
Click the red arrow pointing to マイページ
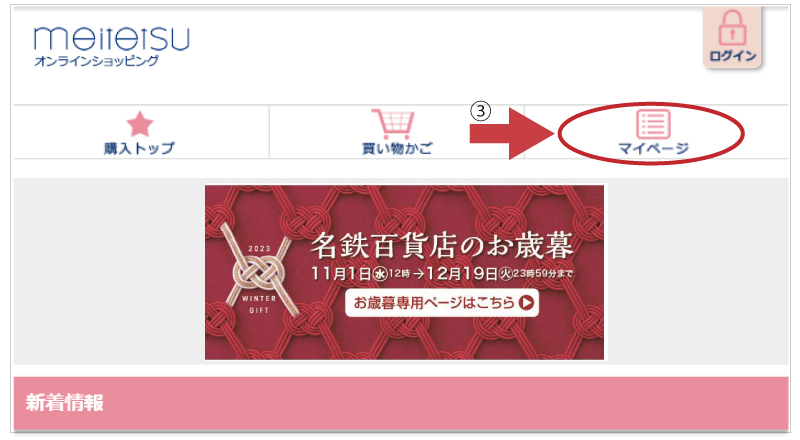(x=512, y=134)
